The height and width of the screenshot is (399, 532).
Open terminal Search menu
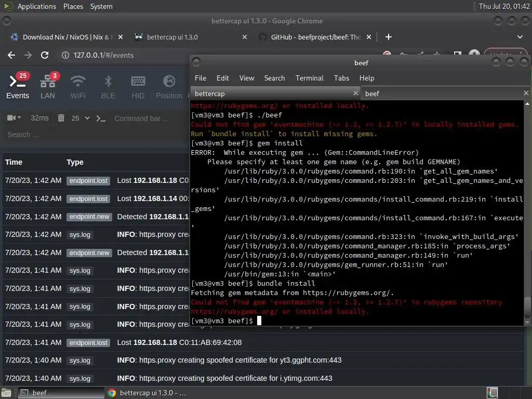274,78
